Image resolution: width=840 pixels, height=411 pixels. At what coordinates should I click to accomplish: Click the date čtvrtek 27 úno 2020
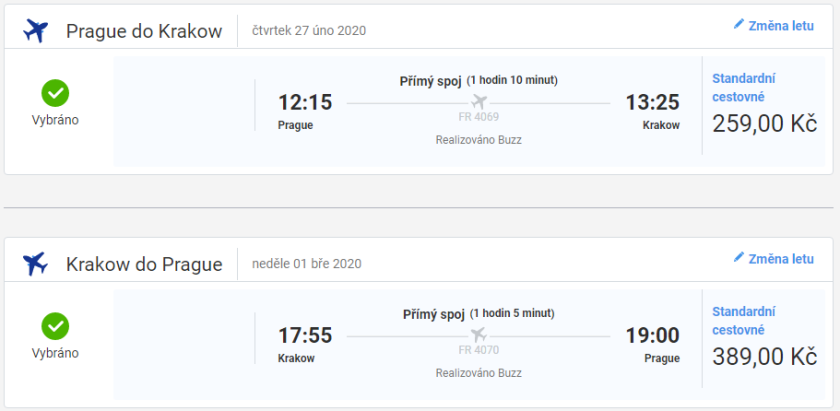(x=309, y=30)
